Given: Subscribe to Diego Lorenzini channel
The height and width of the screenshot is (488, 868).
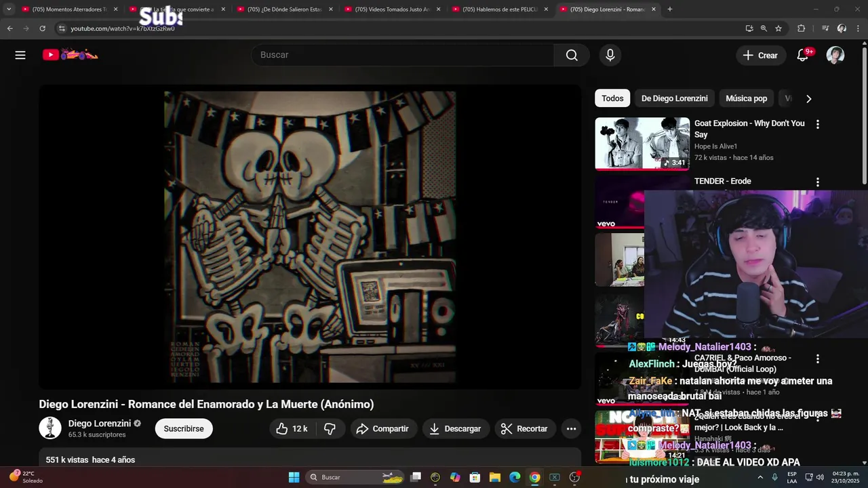Looking at the screenshot, I should point(184,428).
